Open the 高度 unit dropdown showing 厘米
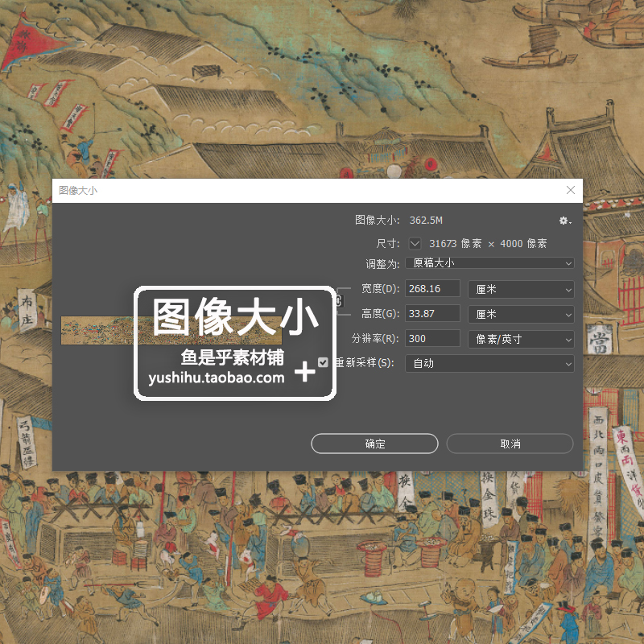Screen dimensions: 644x644 pyautogui.click(x=521, y=314)
